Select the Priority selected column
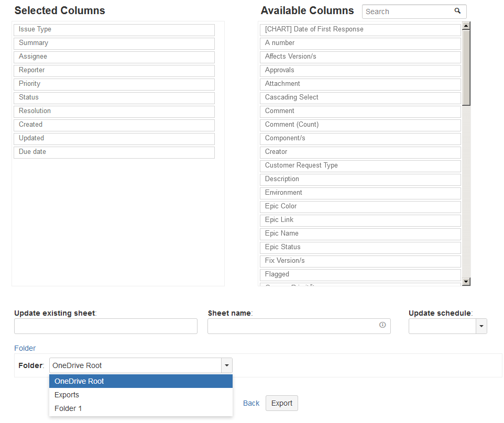The width and height of the screenshot is (504, 423). (114, 84)
